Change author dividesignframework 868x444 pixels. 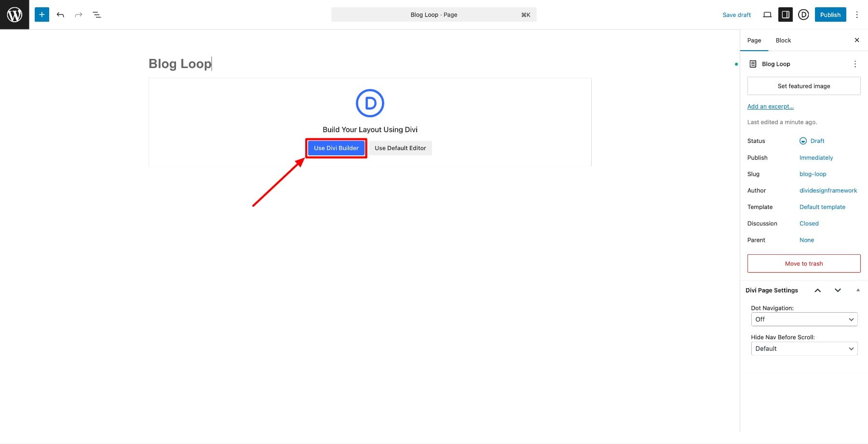pos(828,191)
